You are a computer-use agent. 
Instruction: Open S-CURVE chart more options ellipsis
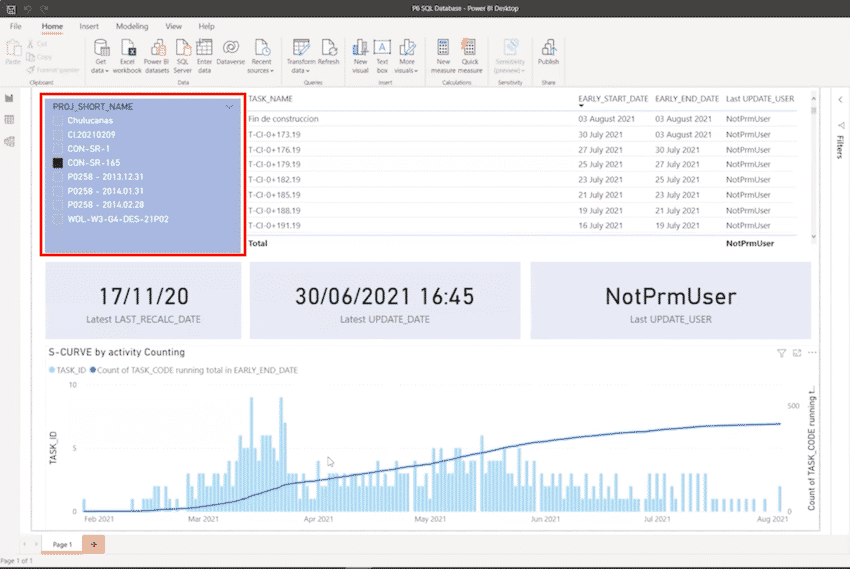coord(812,353)
